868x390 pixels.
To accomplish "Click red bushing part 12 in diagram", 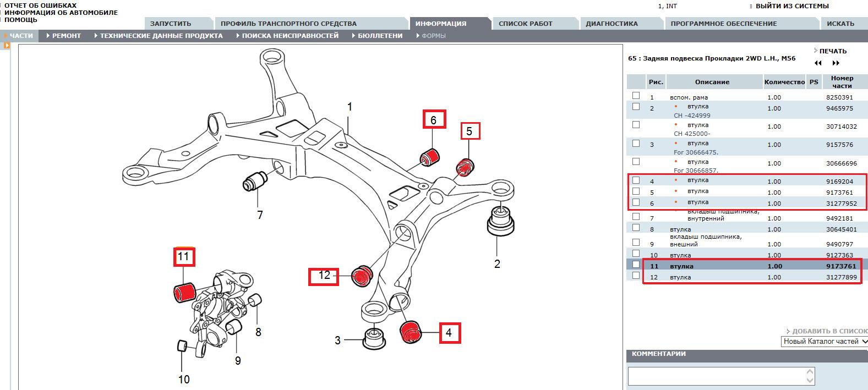I will coord(362,275).
